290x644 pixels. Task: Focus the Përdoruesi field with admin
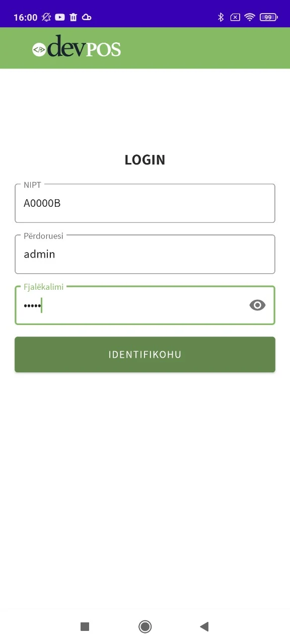[145, 254]
